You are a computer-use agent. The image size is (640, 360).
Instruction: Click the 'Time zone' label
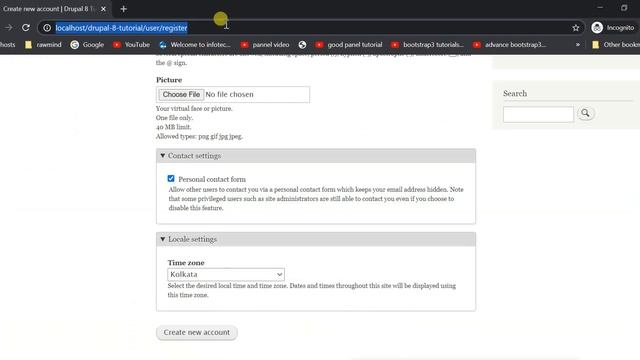tap(186, 262)
